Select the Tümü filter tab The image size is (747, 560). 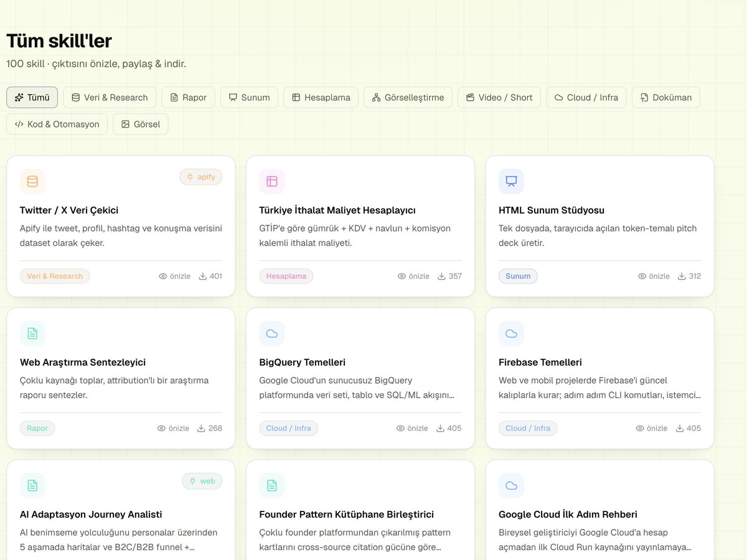[x=32, y=97]
